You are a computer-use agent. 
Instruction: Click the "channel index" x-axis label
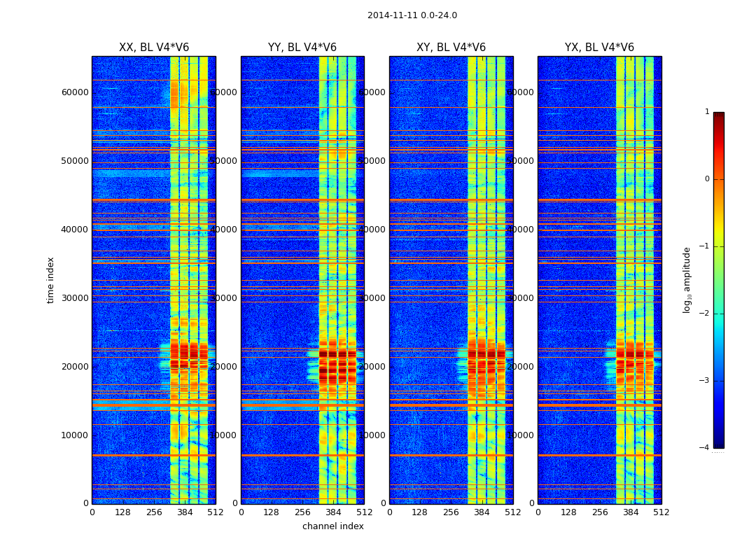[332, 526]
